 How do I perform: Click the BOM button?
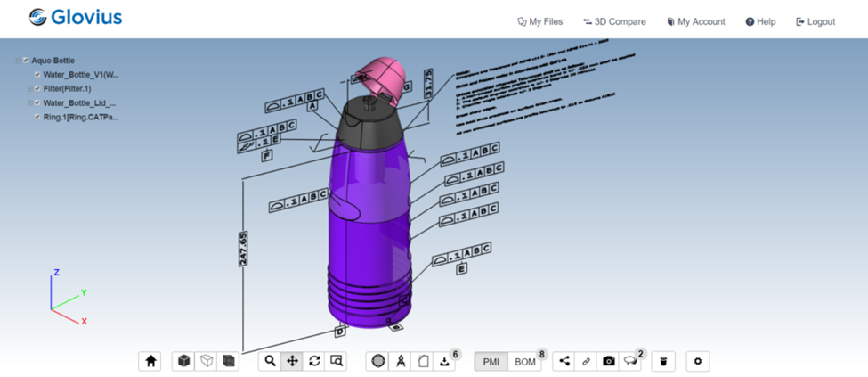(525, 361)
